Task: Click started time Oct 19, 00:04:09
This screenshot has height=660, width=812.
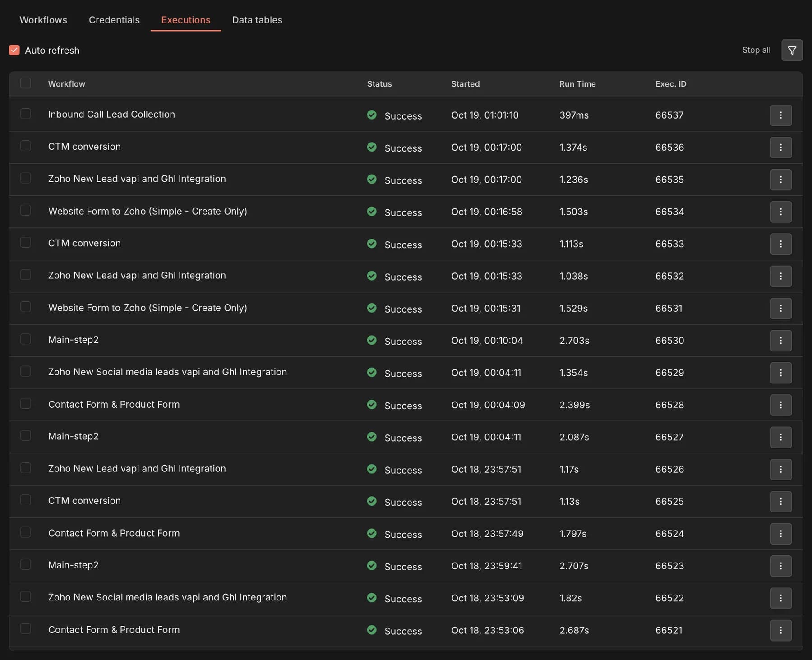Action: click(488, 405)
